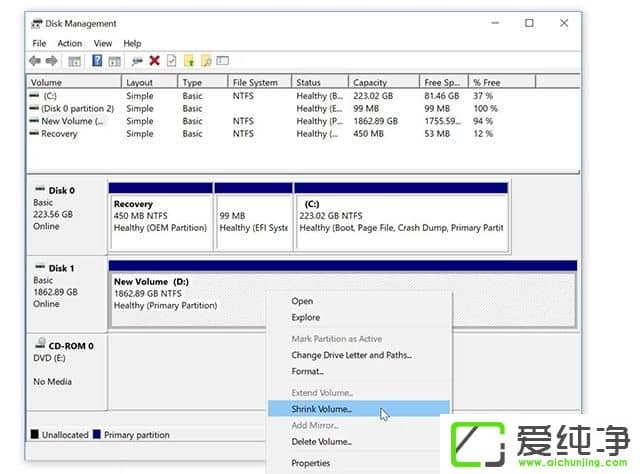Sort by the Layout column header
Image resolution: width=640 pixels, height=474 pixels.
pyautogui.click(x=149, y=82)
